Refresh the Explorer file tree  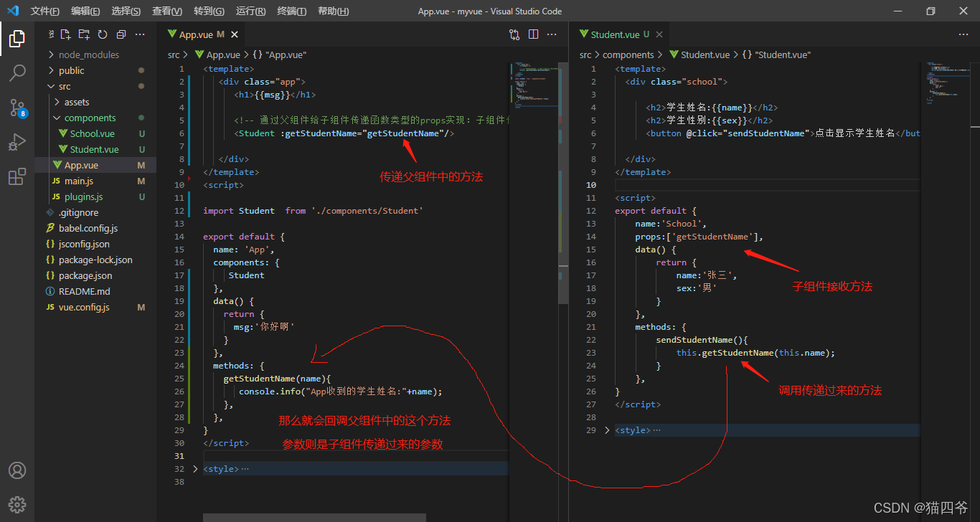pyautogui.click(x=103, y=34)
